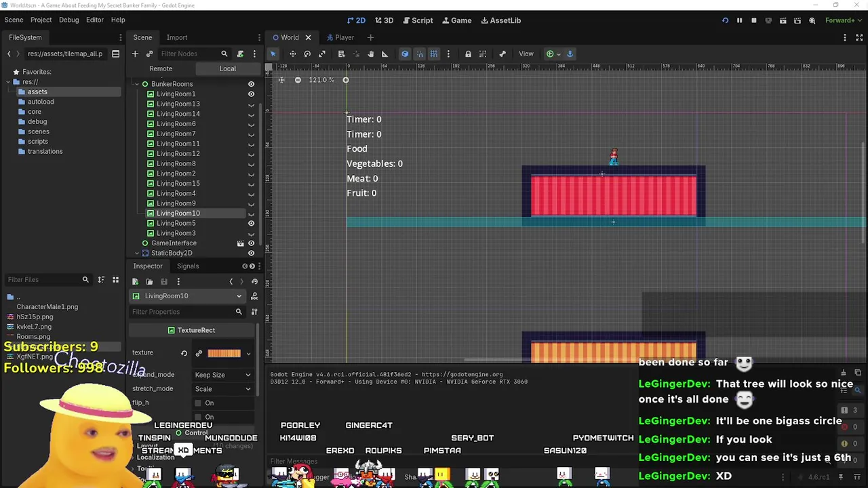868x488 pixels.
Task: Switch to the Signals tab
Action: (x=188, y=266)
